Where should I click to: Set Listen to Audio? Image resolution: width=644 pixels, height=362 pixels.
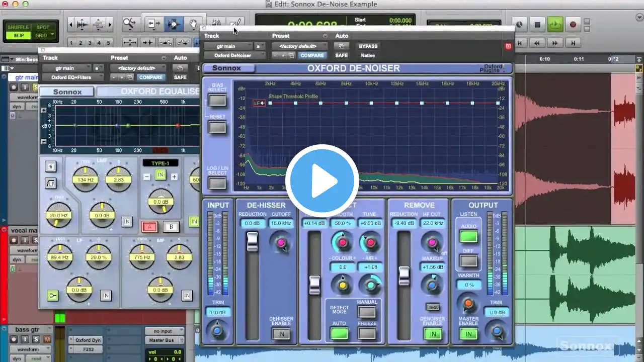click(468, 236)
